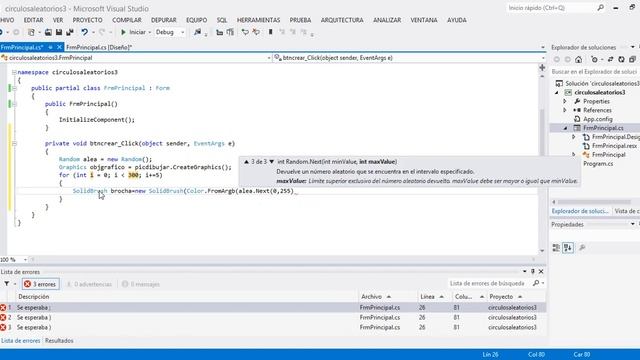Viewport: 640px width, 360px height.
Task: Open the 100 % zoom dropdown
Action: point(25,260)
